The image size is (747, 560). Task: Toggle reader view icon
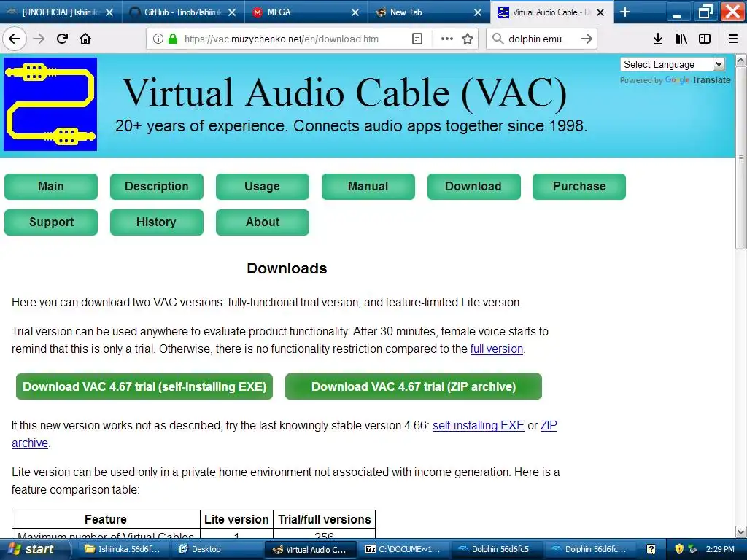pos(417,39)
